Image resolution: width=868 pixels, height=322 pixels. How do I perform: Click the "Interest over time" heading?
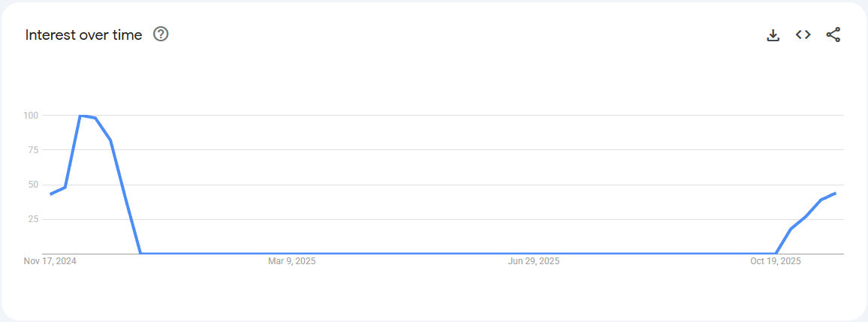83,35
